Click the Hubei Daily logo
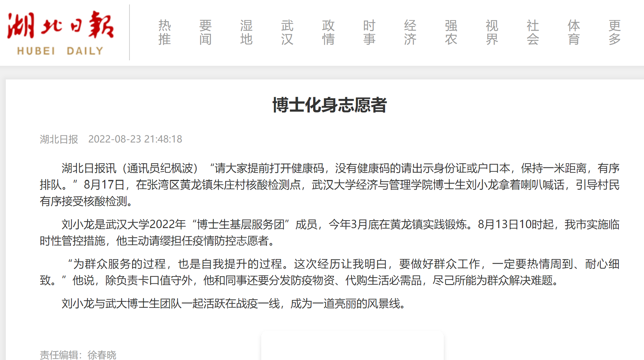This screenshot has height=360, width=644. [60, 33]
